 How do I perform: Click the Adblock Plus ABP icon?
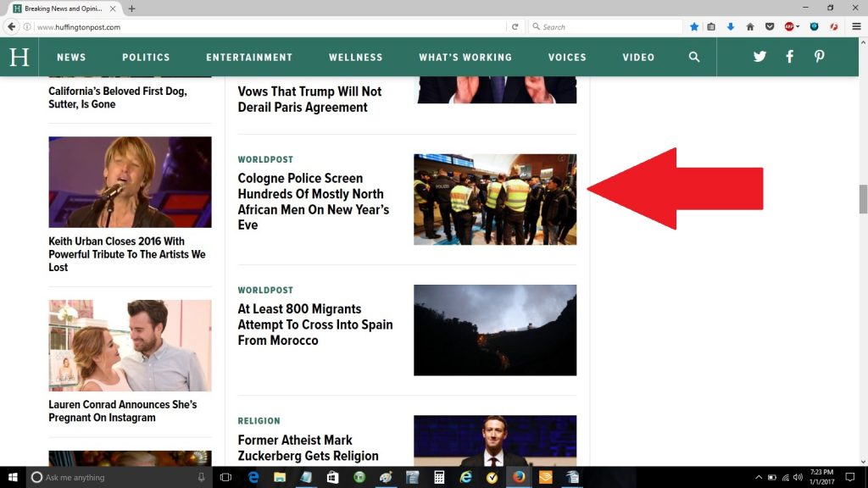coord(789,26)
